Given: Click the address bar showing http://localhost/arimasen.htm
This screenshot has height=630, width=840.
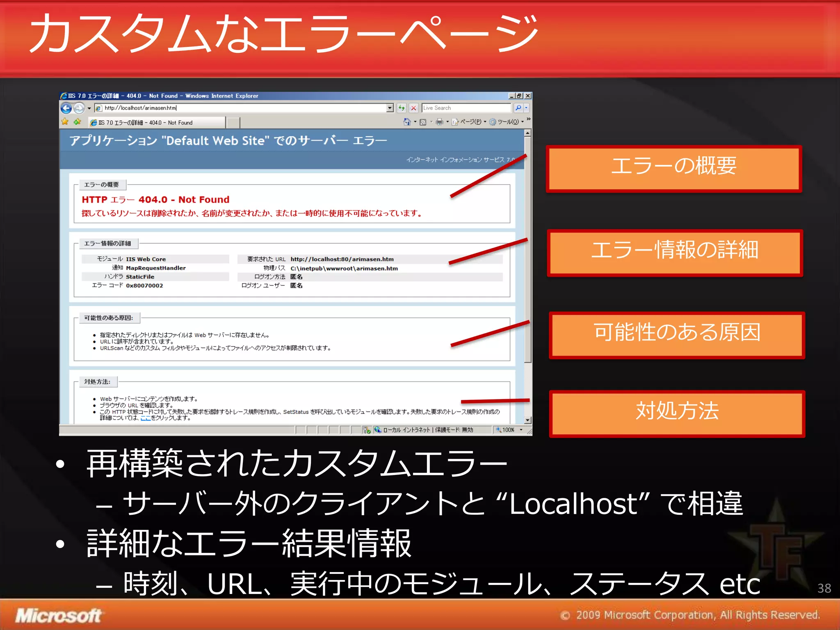Looking at the screenshot, I should click(x=244, y=108).
